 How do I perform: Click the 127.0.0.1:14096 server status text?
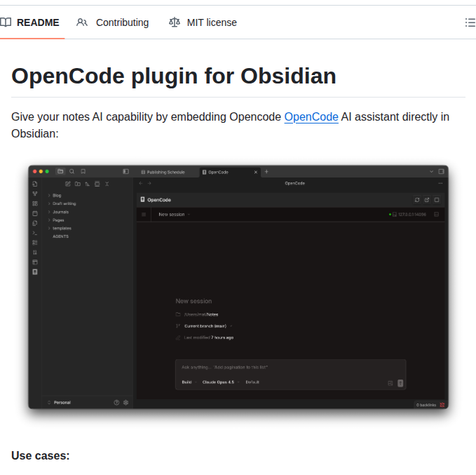412,215
